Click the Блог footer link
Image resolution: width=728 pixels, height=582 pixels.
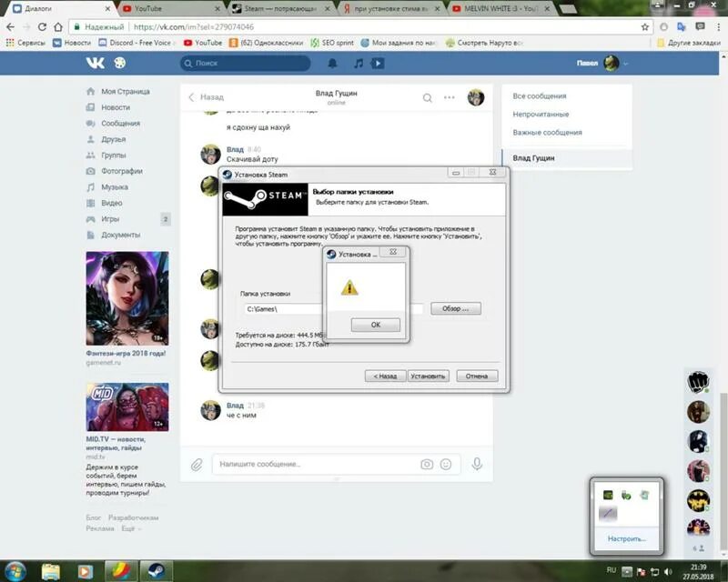pos(94,517)
